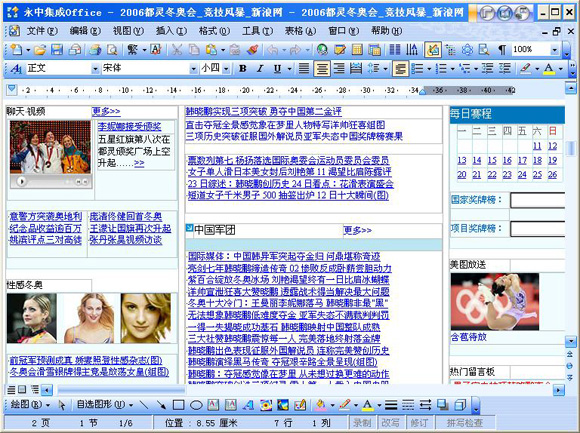Click the 改写 overwrite status indicator

(390, 423)
